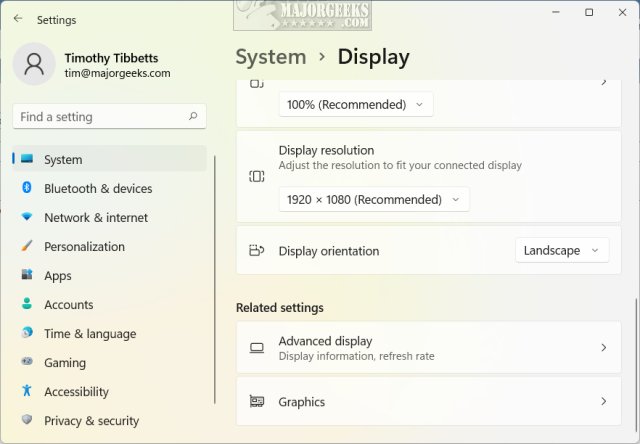
Task: Navigate to System breadcrumb link
Action: (270, 57)
